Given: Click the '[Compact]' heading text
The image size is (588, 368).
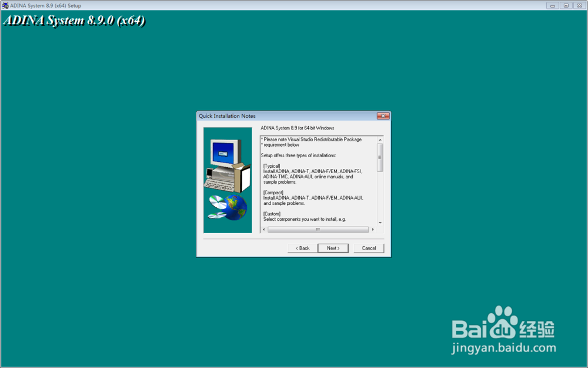Looking at the screenshot, I should (x=273, y=193).
